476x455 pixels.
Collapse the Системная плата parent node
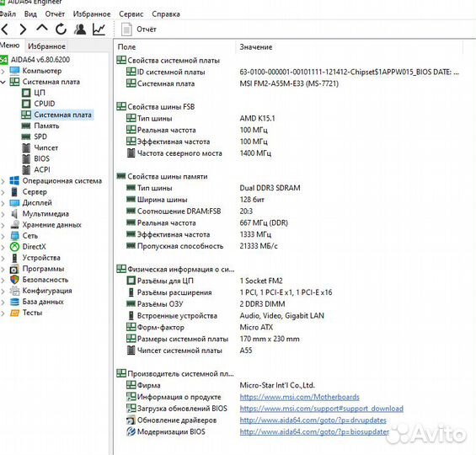point(3,82)
